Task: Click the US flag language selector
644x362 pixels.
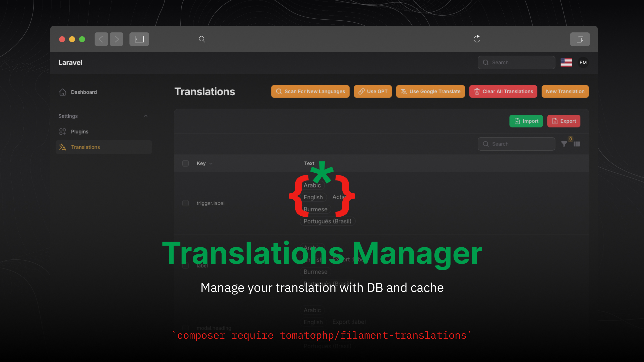Action: tap(567, 62)
